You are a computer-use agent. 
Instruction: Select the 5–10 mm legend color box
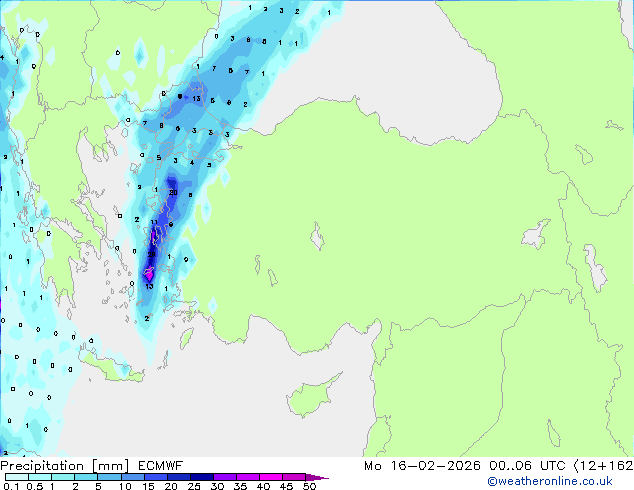click(x=109, y=477)
